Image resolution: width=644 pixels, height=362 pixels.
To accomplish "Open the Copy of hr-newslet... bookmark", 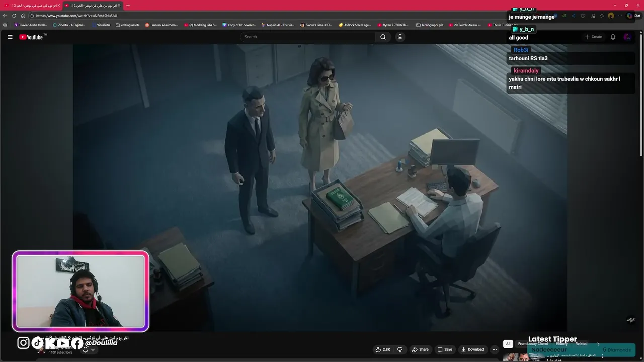I will (x=239, y=25).
